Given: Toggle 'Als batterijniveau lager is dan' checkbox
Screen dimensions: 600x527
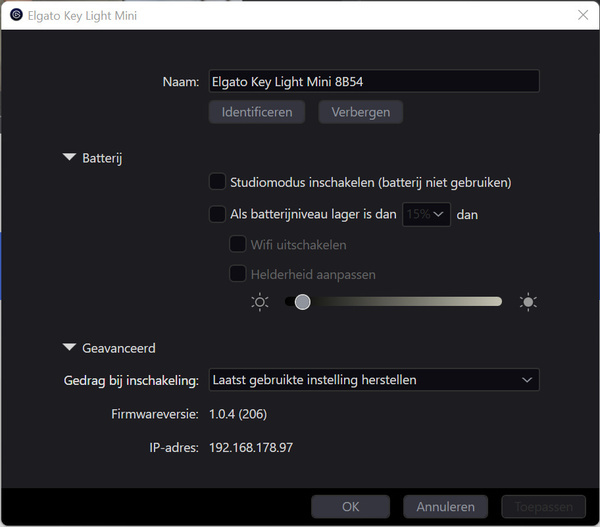Looking at the screenshot, I should tap(217, 214).
